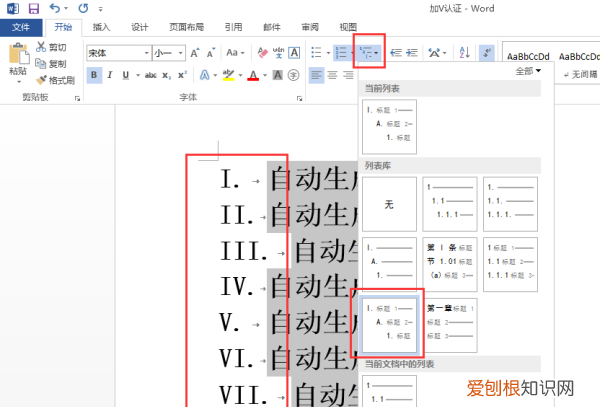Select the 1, 1.1, 1.1.1 list style
The width and height of the screenshot is (600, 407).
coord(450,204)
